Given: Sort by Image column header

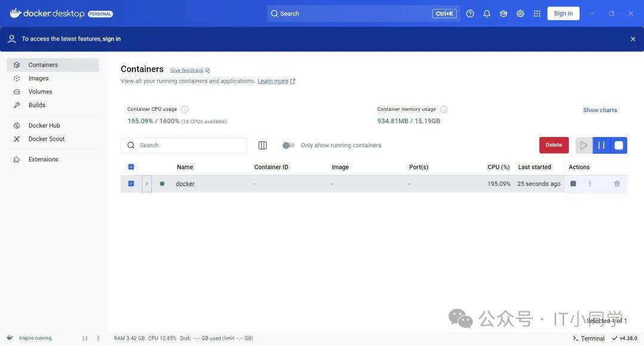Looking at the screenshot, I should (x=340, y=167).
